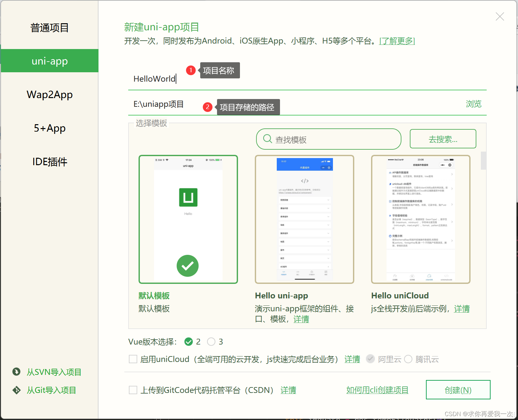The image size is (518, 420).
Task: Choose 腾讯云 as the cloud provider
Action: [x=409, y=359]
